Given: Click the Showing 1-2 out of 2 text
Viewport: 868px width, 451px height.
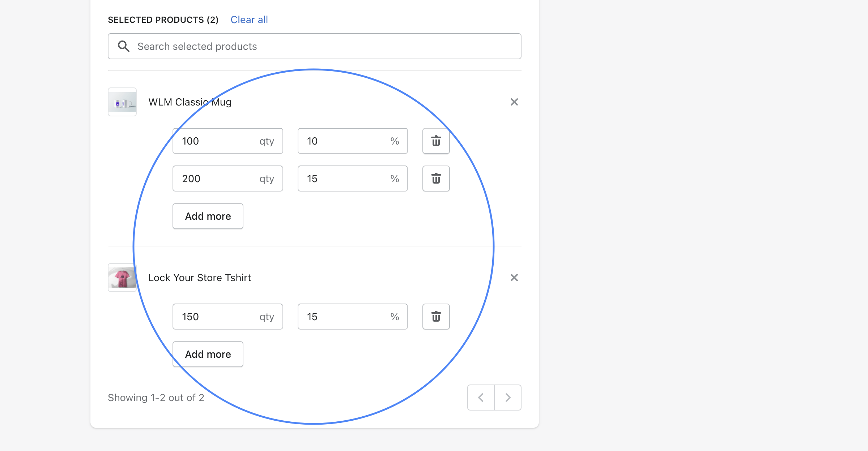Looking at the screenshot, I should [156, 398].
